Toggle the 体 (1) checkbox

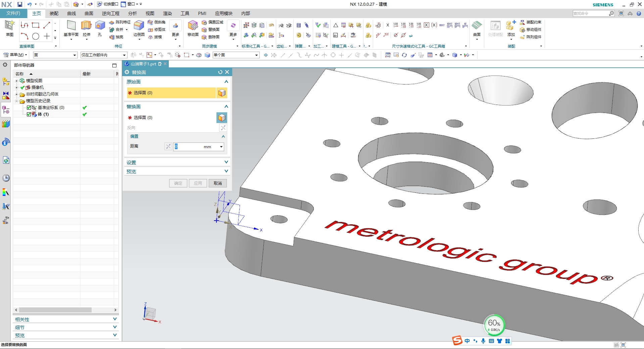point(29,114)
